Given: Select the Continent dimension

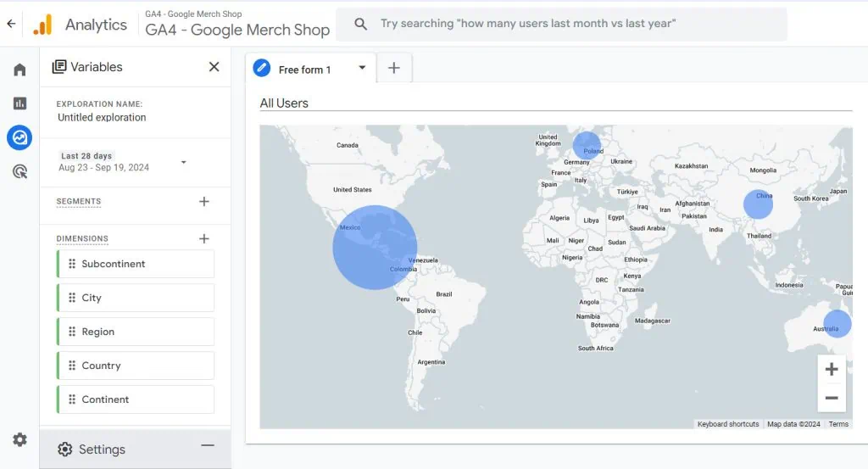Looking at the screenshot, I should tap(136, 399).
